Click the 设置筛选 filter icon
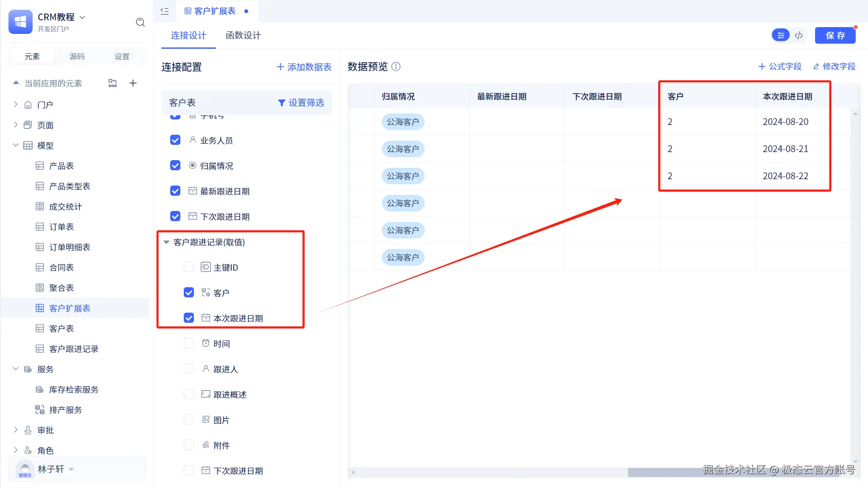The image size is (868, 488). (281, 103)
